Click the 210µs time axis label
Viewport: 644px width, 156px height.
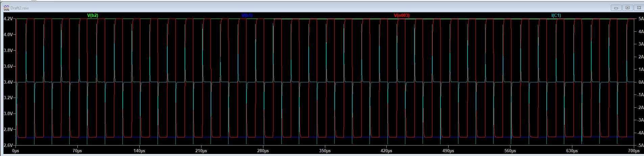201,151
